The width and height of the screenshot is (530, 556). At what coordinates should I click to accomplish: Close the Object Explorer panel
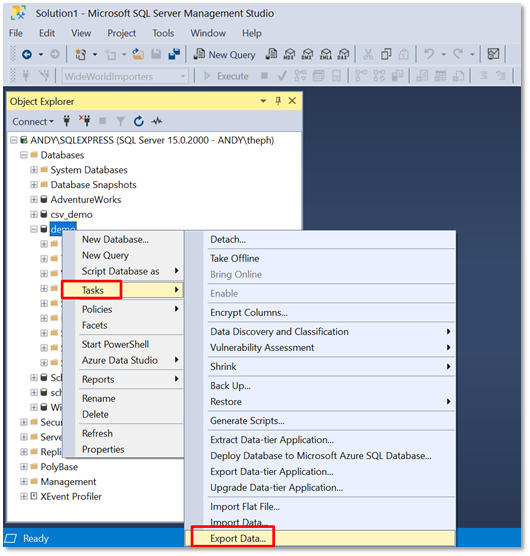click(x=292, y=101)
